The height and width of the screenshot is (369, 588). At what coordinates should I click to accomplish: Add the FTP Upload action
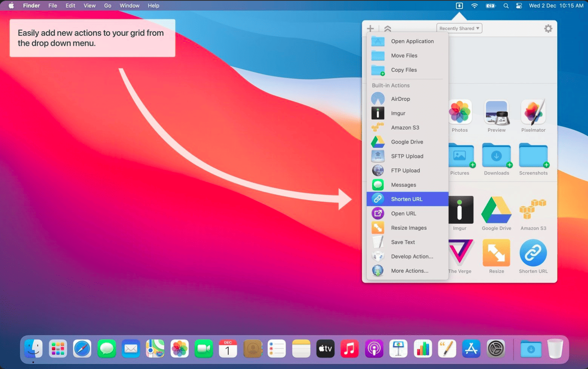click(x=407, y=170)
